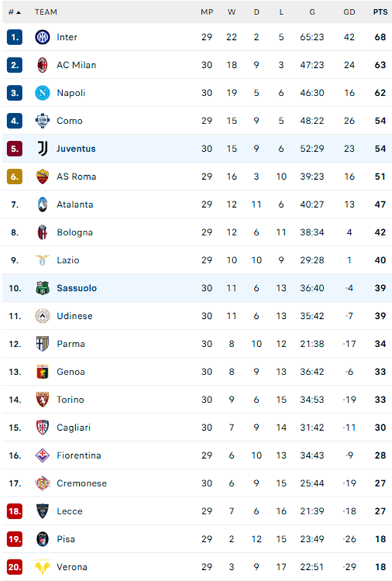Screen dimensions: 392x581
Task: Click the Verona club badge
Action: 42,567
